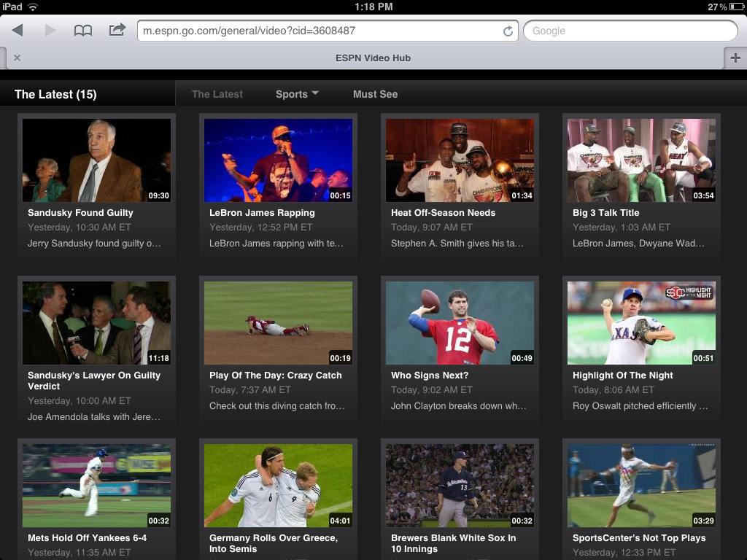
Task: Play SportsCenter's Not Top Plays thumbnail
Action: (641, 486)
